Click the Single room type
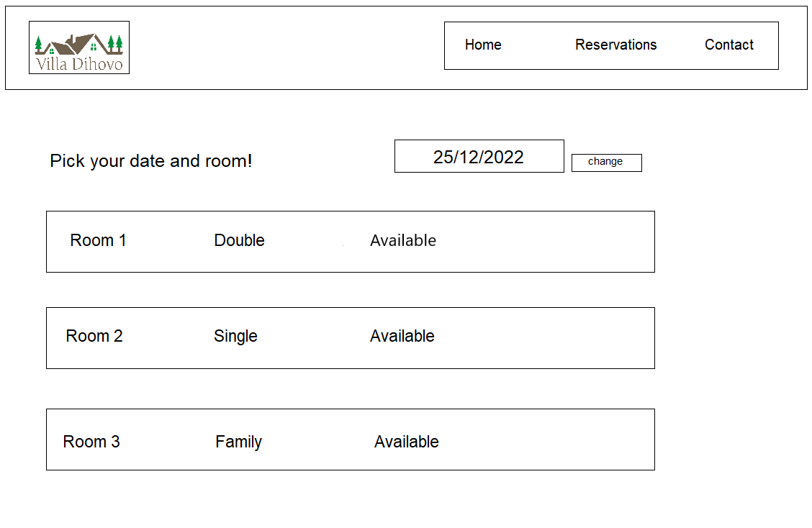 tap(235, 336)
